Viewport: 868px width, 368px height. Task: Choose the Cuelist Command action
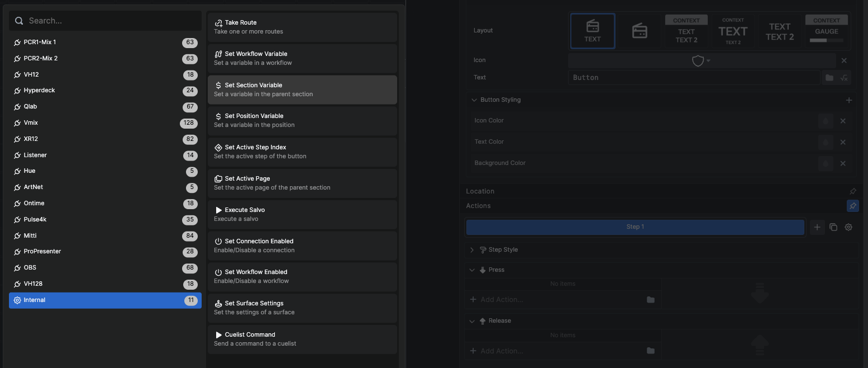tap(302, 339)
